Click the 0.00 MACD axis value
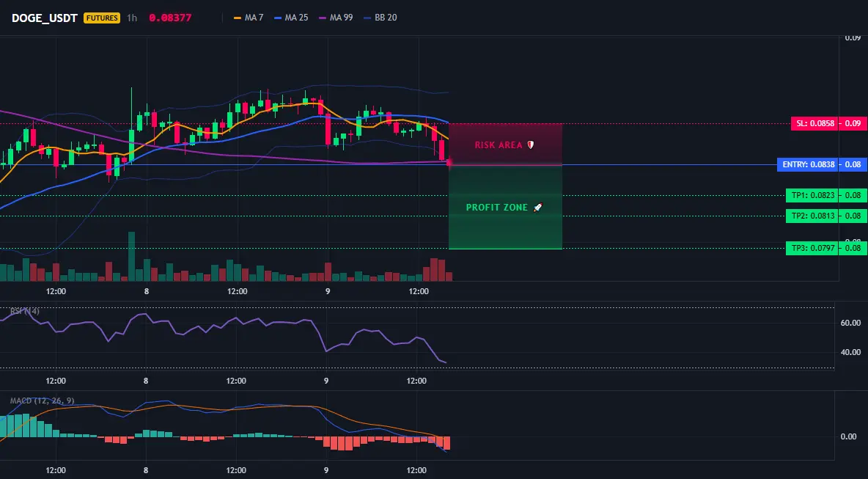Viewport: 868px width, 479px height. (849, 436)
